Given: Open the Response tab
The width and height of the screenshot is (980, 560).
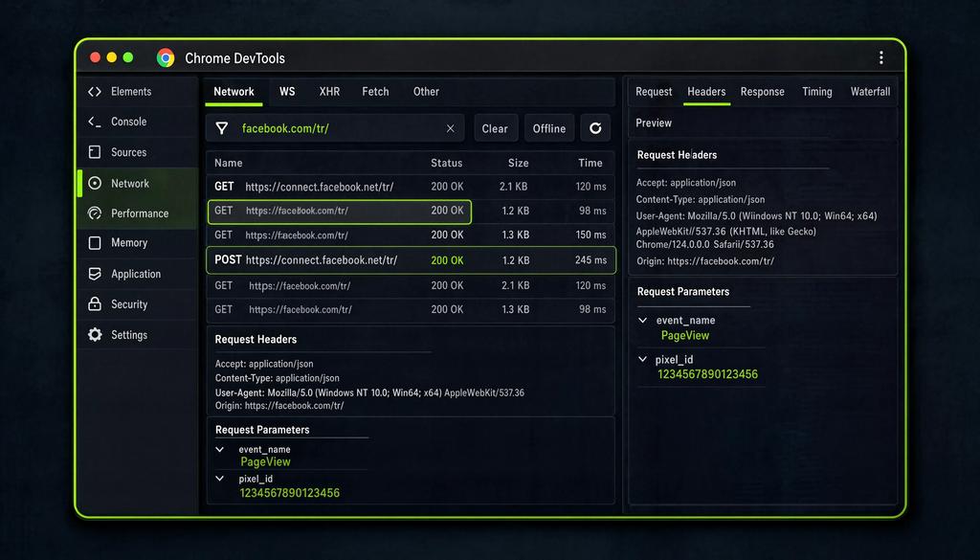Looking at the screenshot, I should (x=762, y=92).
